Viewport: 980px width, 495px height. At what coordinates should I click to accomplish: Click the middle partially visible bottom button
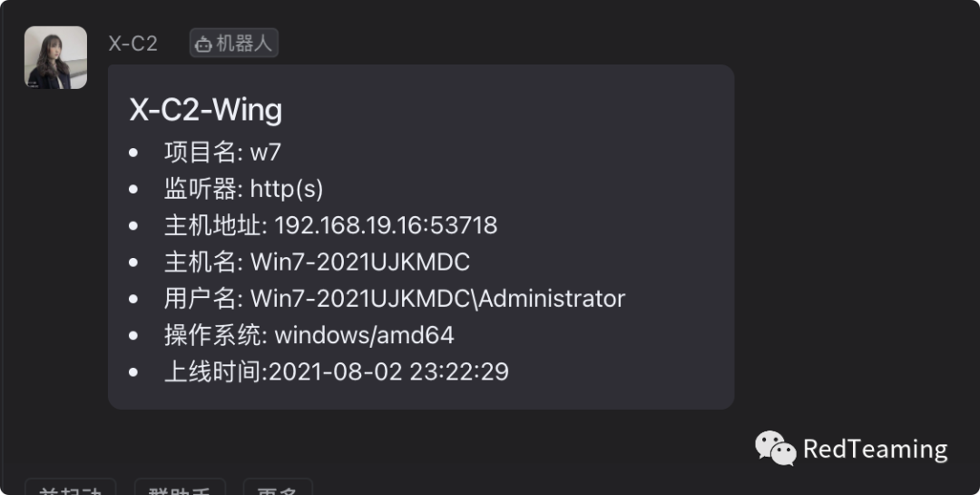180,487
